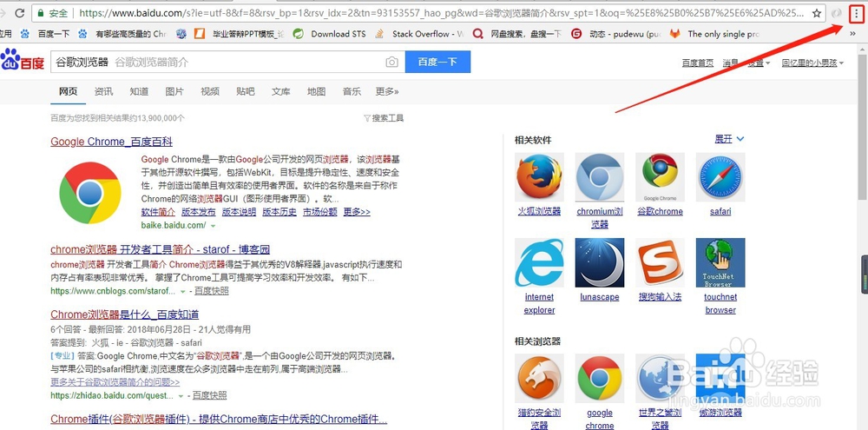The image size is (868, 430).
Task: Open google chrome icon under 相关浏览器
Action: click(x=600, y=378)
